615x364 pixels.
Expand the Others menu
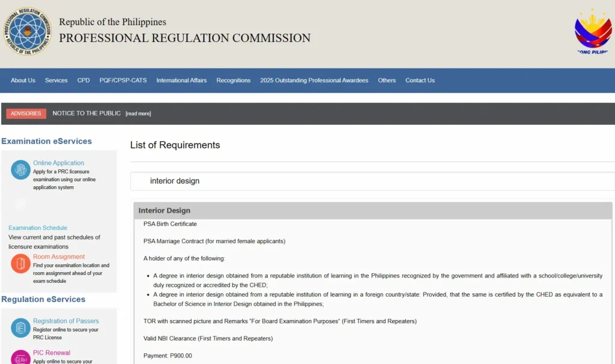click(387, 80)
